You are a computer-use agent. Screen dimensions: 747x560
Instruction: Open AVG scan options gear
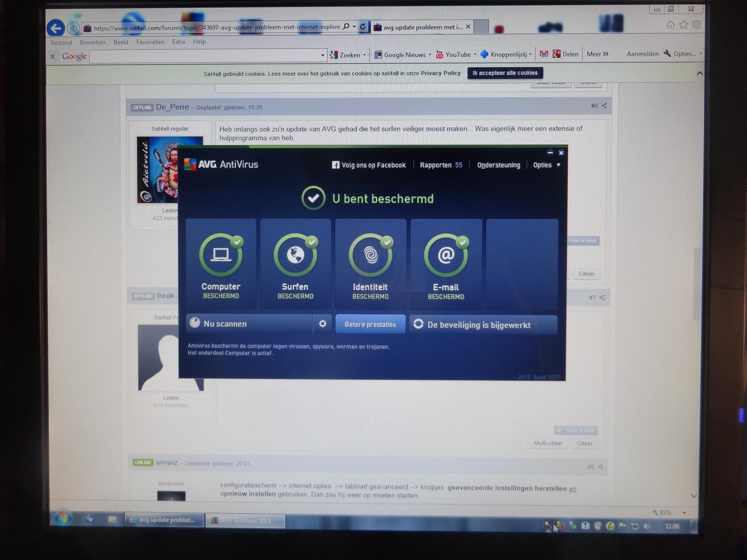pos(323,324)
